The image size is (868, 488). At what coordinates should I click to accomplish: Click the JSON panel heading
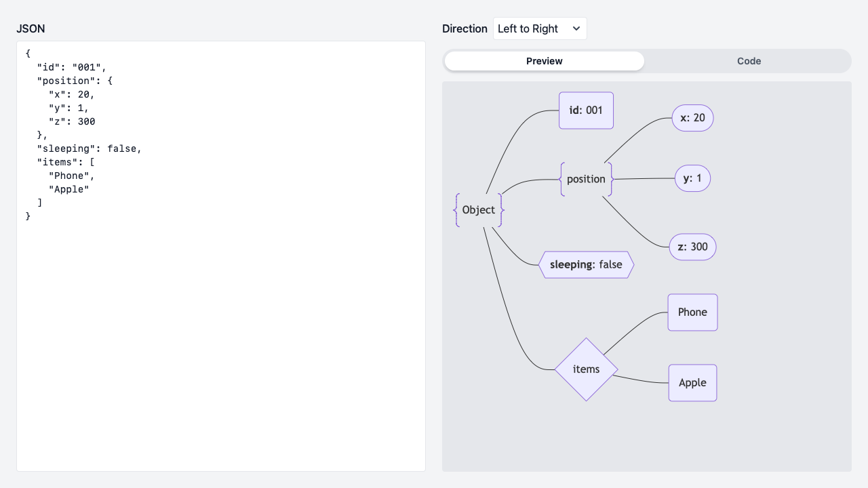[x=31, y=28]
